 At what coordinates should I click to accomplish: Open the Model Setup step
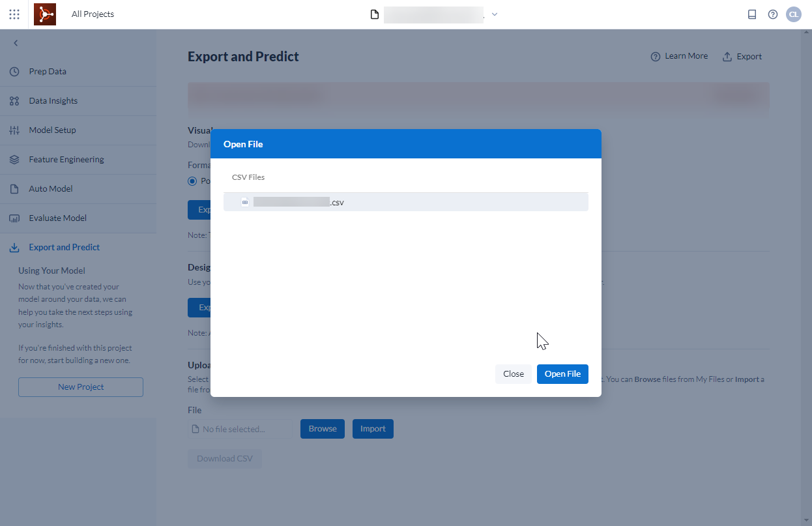pos(52,130)
